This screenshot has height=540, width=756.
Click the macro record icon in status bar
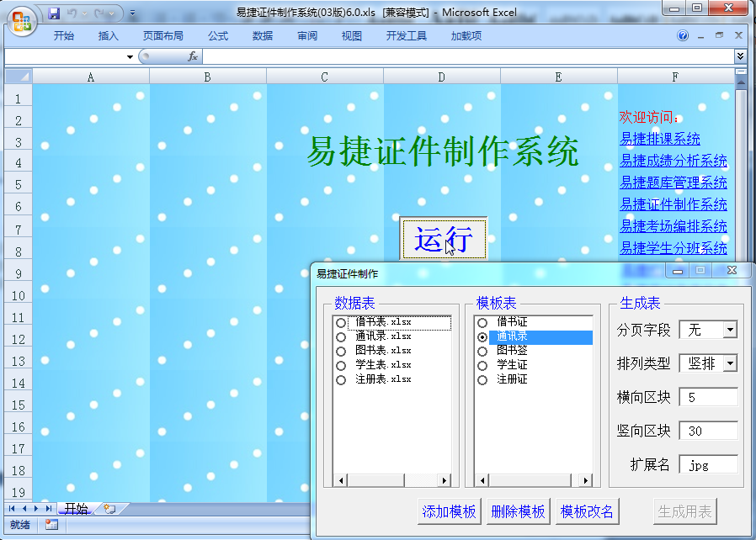point(51,525)
